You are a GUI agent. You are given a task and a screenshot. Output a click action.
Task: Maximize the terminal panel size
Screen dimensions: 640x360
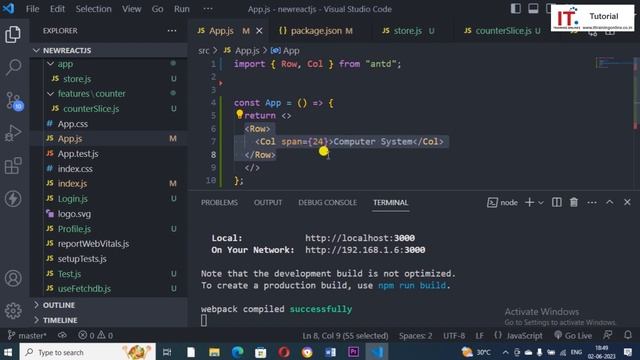609,202
